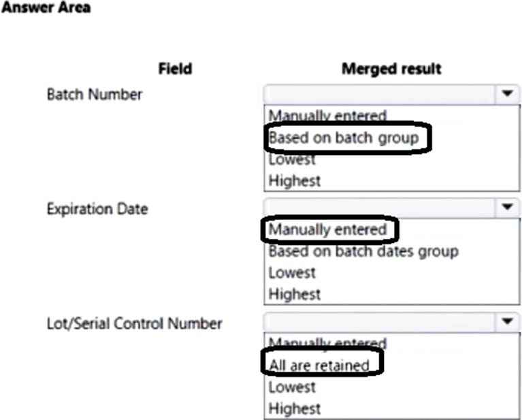Choose 'Lowest' under Expiration Date
The height and width of the screenshot is (420, 522).
coord(292,273)
